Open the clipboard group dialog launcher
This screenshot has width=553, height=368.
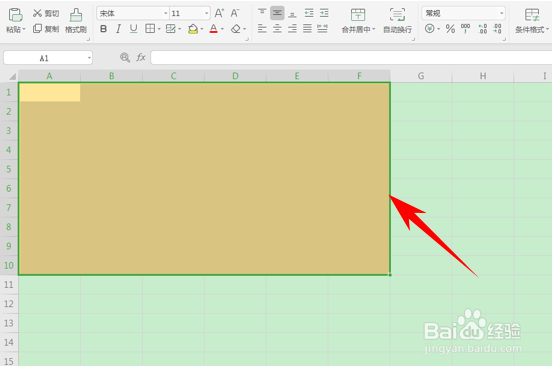pos(88,39)
